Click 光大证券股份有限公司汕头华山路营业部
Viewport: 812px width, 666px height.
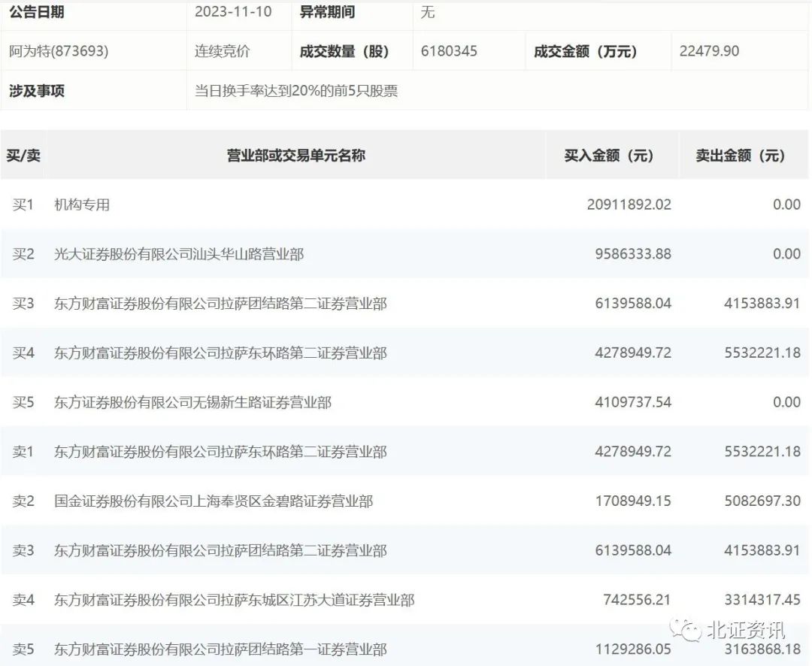pyautogui.click(x=179, y=254)
